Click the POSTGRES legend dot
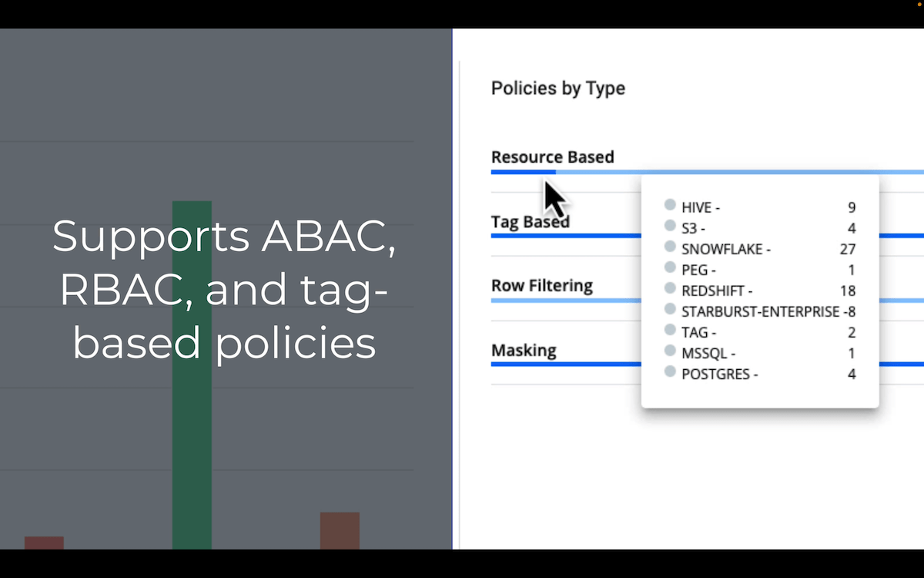 (x=670, y=372)
